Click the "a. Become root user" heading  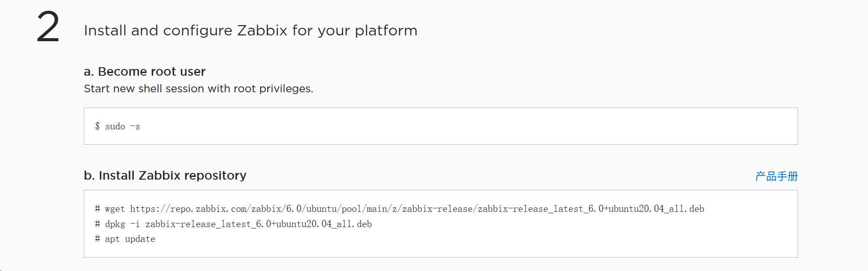coord(145,72)
